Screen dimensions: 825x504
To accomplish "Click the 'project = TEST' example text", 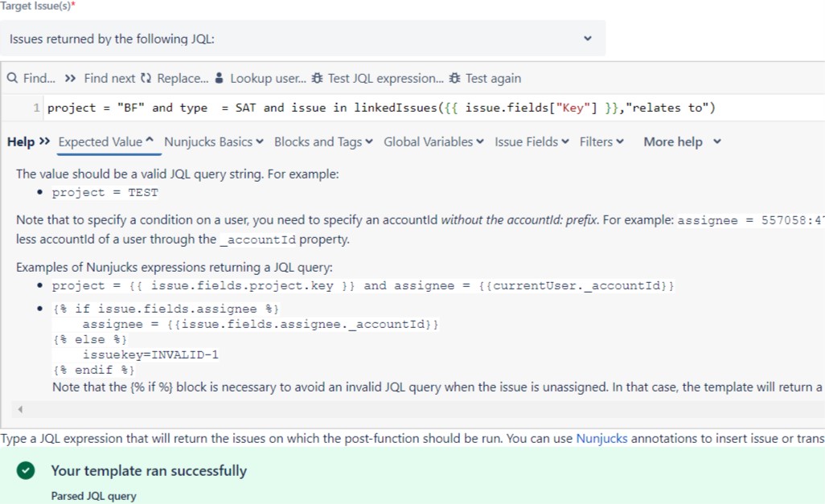I will coord(105,193).
